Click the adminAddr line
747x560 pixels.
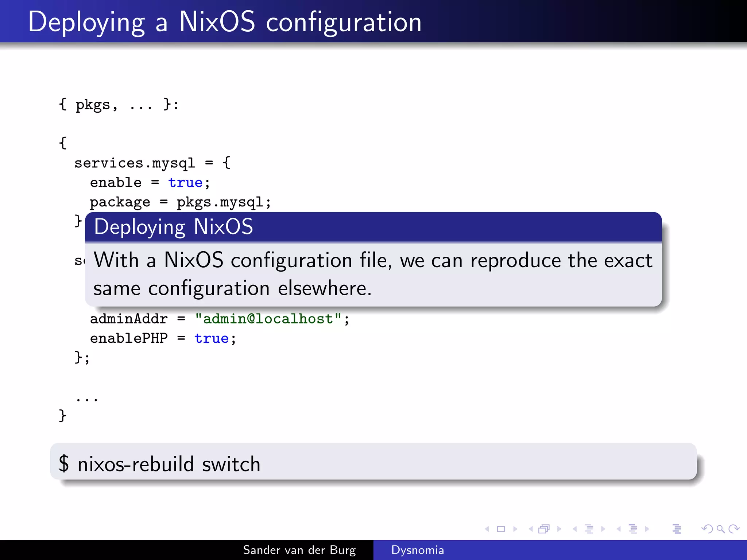(220, 319)
